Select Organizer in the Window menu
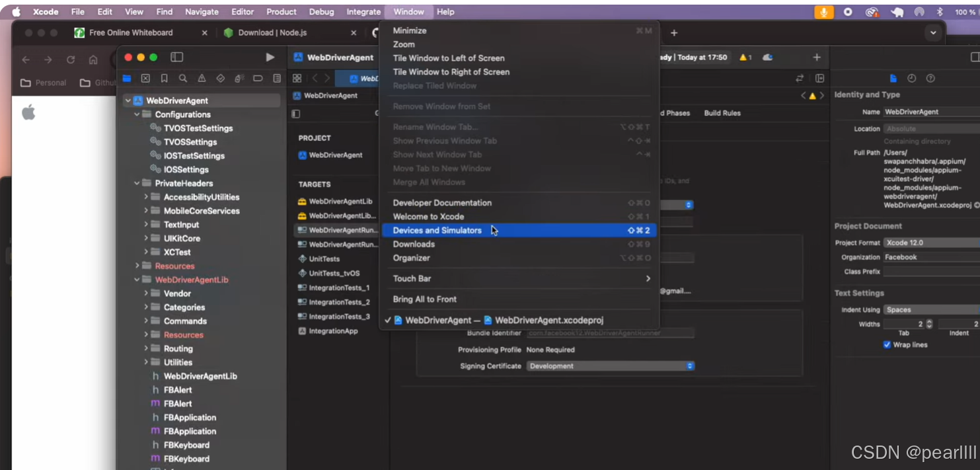980x470 pixels. (521, 258)
